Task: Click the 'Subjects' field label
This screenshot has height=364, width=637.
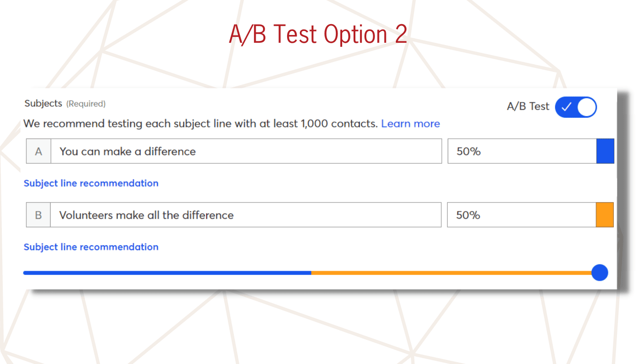Action: click(x=43, y=103)
